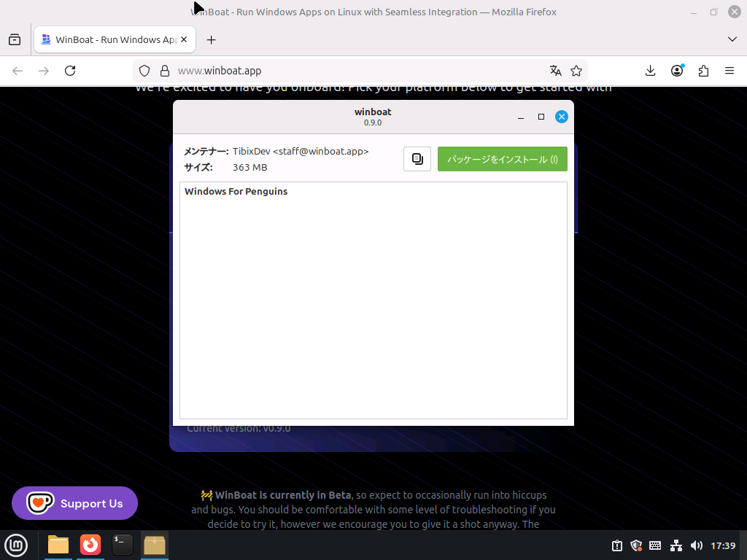Open the Firefox account profile icon
This screenshot has height=560, width=747.
coord(677,71)
